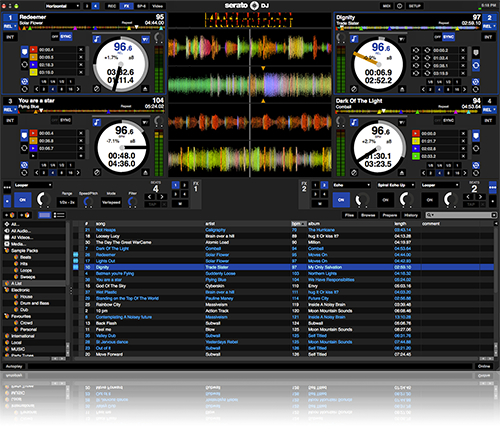Open Looper effect dropdown in FX 1

pos(33,185)
